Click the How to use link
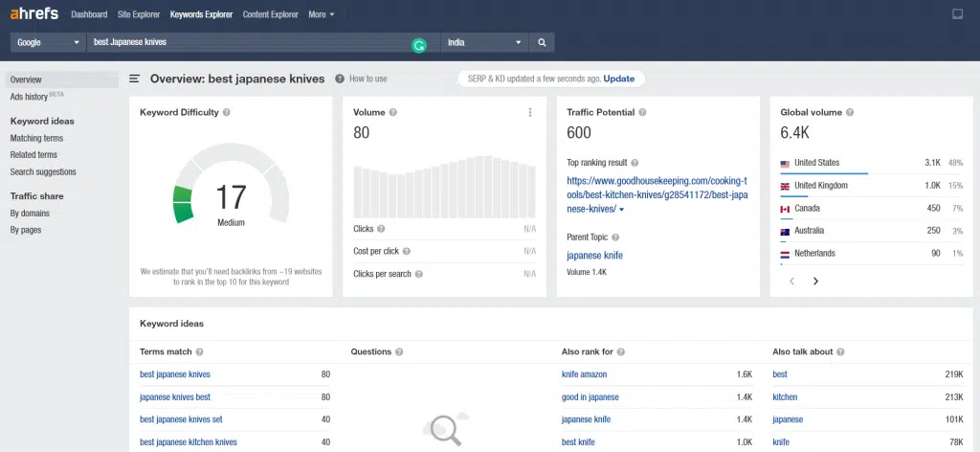This screenshot has width=980, height=452. (368, 79)
